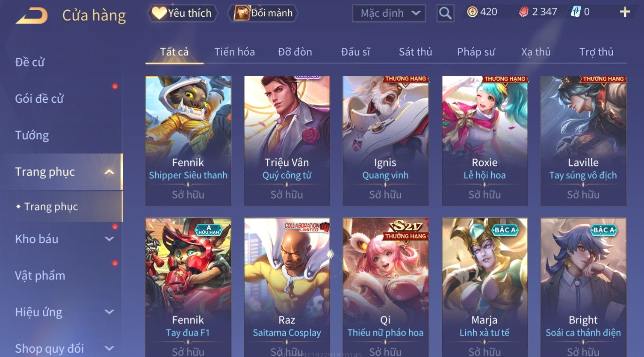Select the Roxie Lễ hội hoa skin card

pyautogui.click(x=484, y=141)
